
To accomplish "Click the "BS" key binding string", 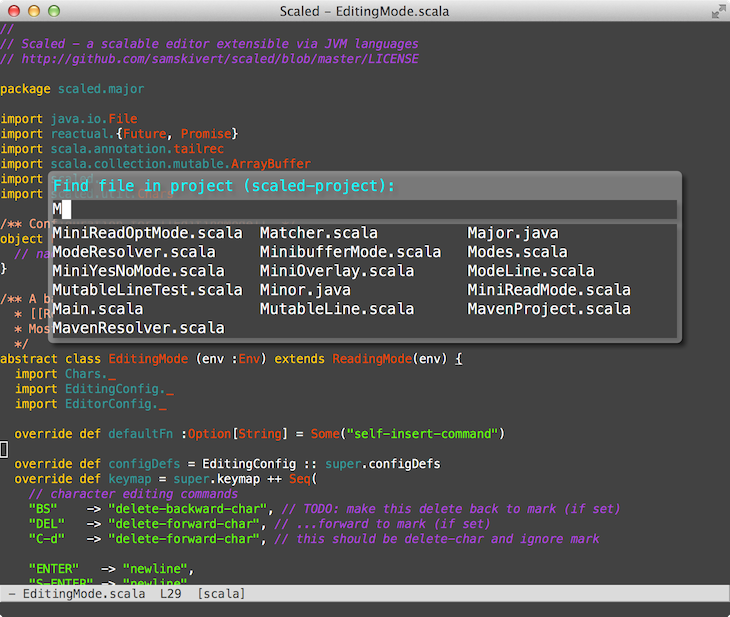I will pos(43,509).
